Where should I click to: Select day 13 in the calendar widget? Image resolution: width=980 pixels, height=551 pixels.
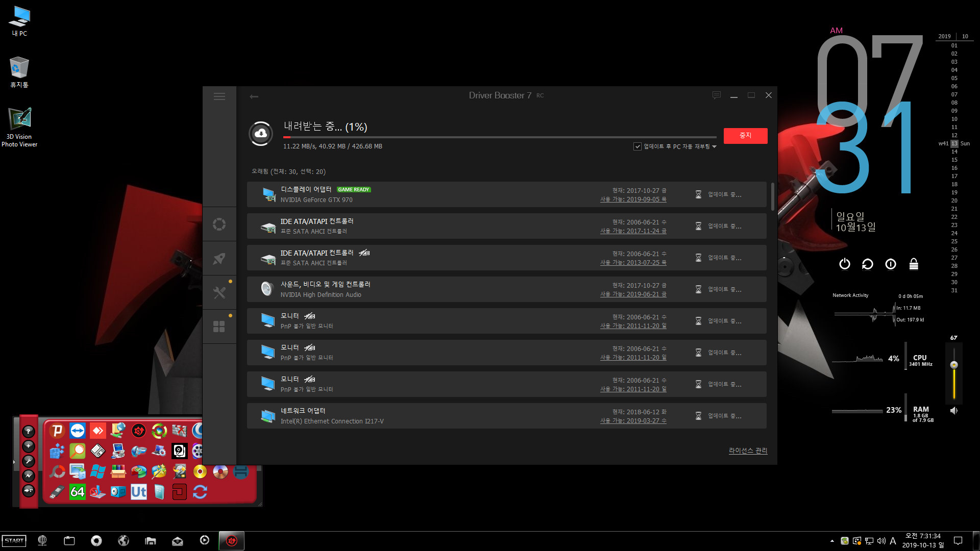pyautogui.click(x=954, y=144)
